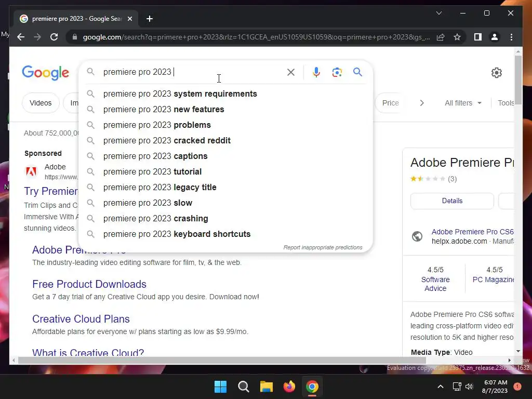The image size is (532, 399).
Task: Select suggestion slow
Action: (225, 203)
